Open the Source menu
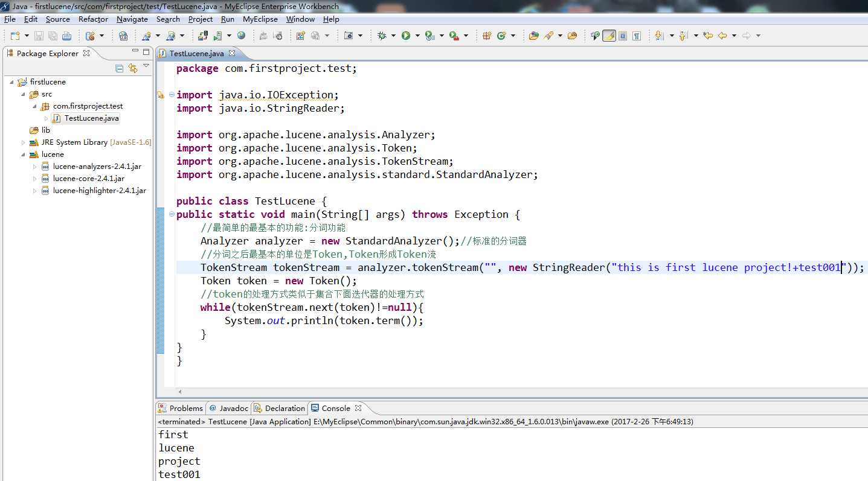 (x=58, y=19)
